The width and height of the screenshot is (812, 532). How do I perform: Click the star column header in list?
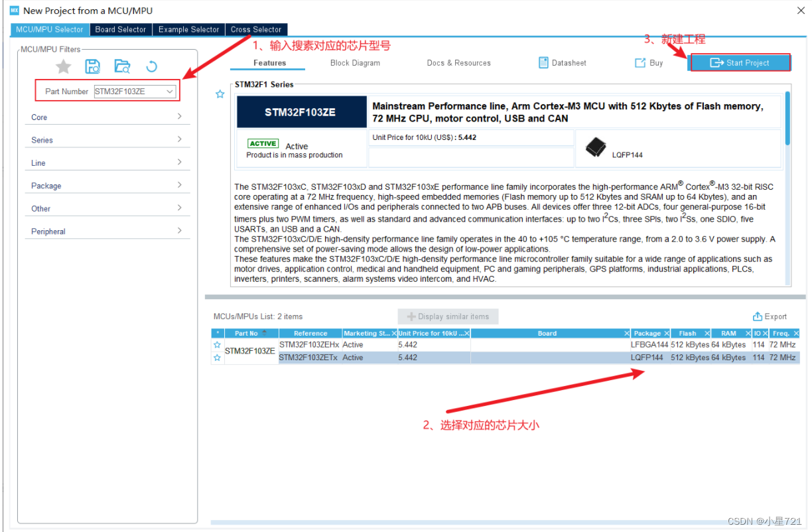click(x=217, y=333)
